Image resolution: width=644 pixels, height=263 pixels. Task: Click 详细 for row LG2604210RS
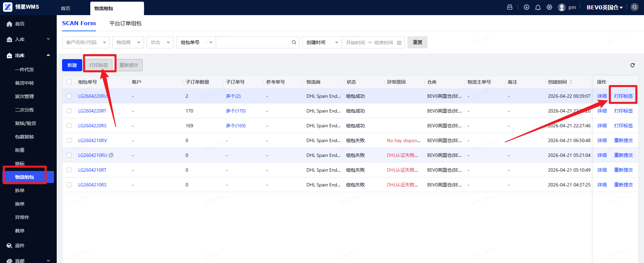[x=602, y=185]
